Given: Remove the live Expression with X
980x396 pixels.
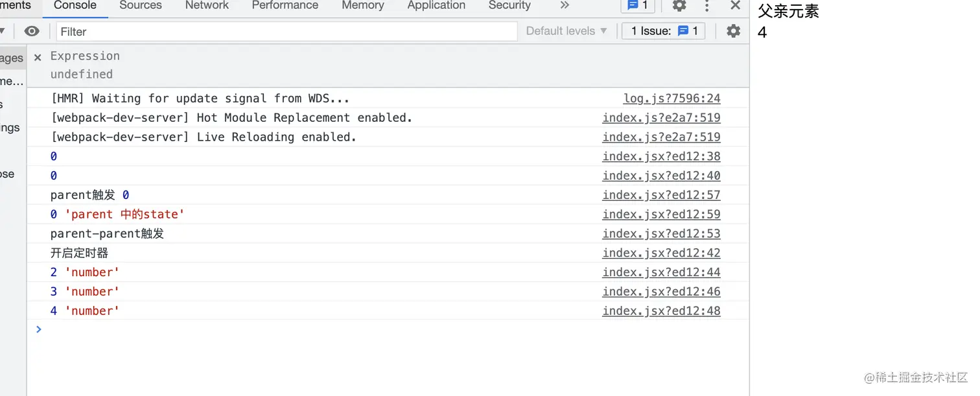Looking at the screenshot, I should [38, 57].
